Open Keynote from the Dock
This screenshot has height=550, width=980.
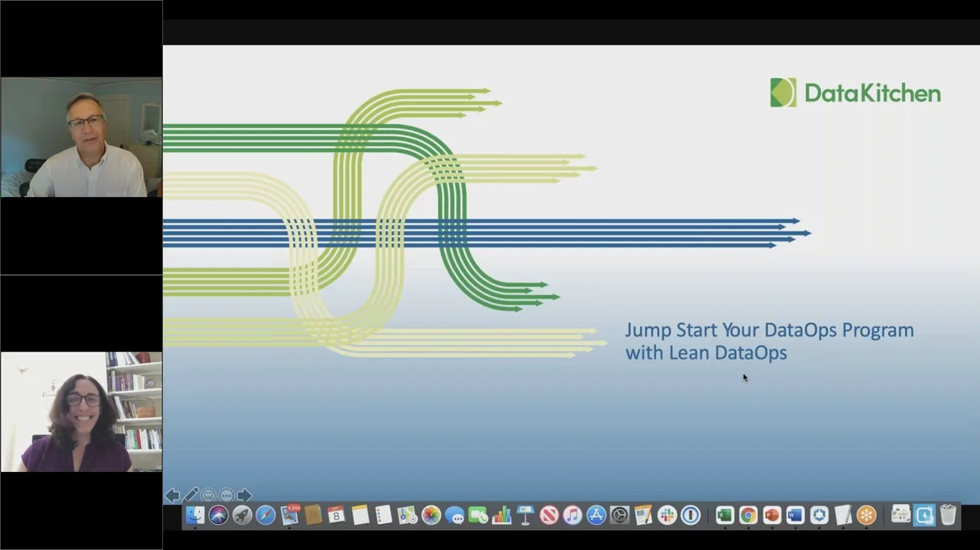tap(525, 516)
